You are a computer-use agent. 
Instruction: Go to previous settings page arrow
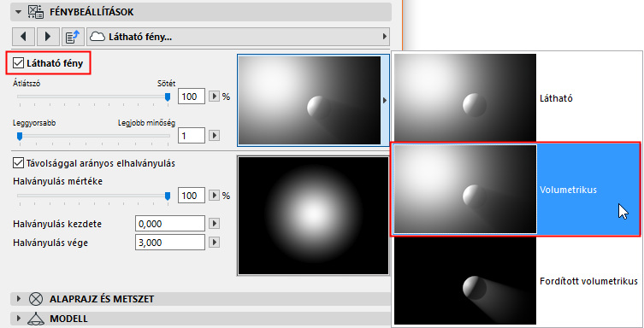pos(23,37)
